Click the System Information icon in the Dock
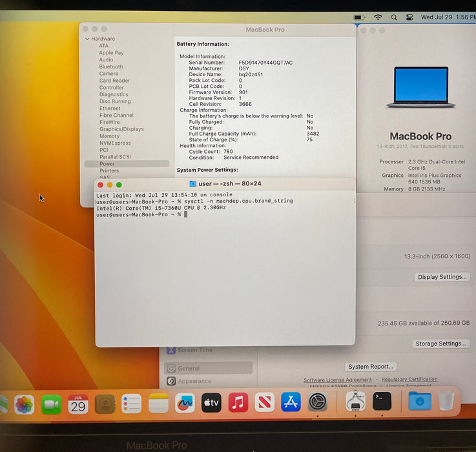 pyautogui.click(x=355, y=401)
